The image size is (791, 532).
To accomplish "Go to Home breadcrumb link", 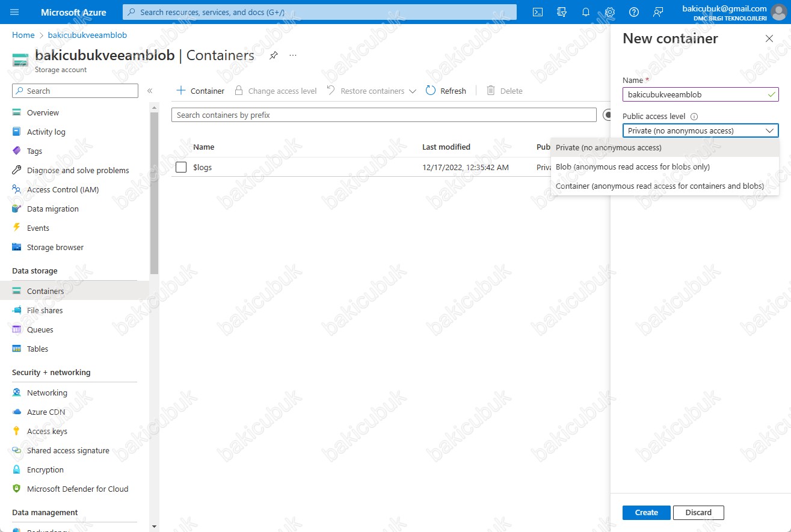I will click(23, 35).
